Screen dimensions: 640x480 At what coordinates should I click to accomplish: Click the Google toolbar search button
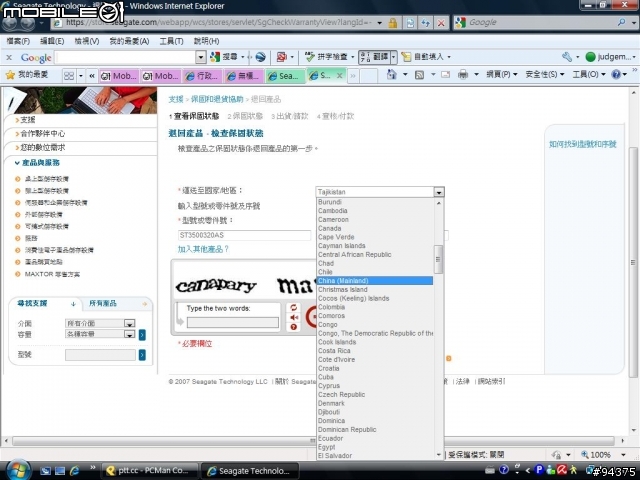click(223, 57)
